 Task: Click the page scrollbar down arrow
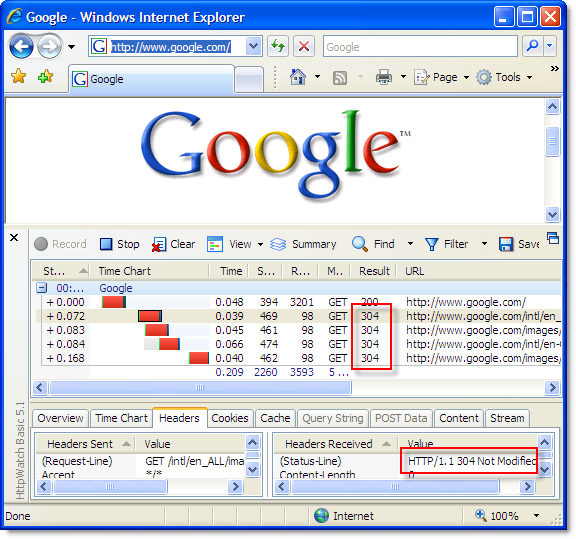552,214
